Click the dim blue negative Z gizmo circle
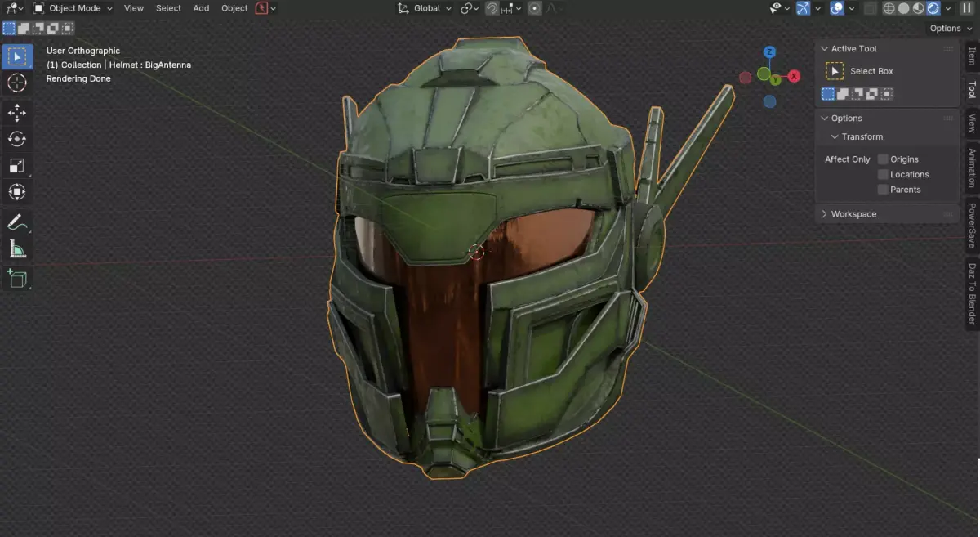 [x=769, y=101]
